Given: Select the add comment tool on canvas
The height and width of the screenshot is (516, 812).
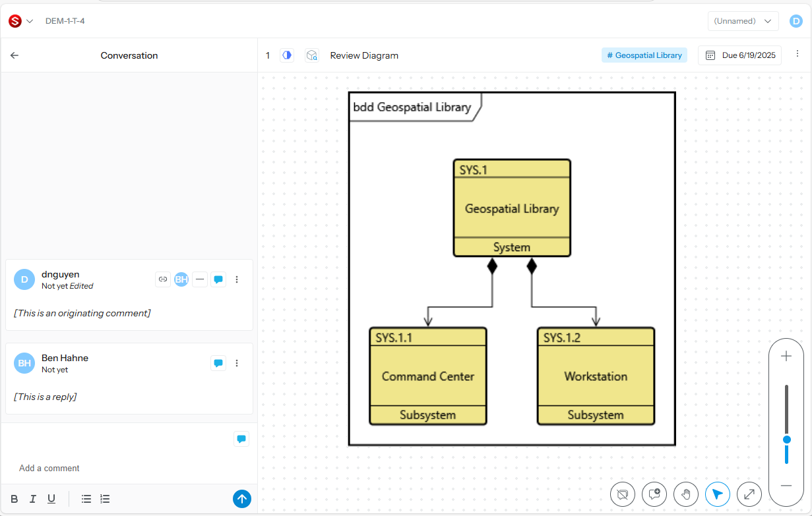Looking at the screenshot, I should [654, 494].
